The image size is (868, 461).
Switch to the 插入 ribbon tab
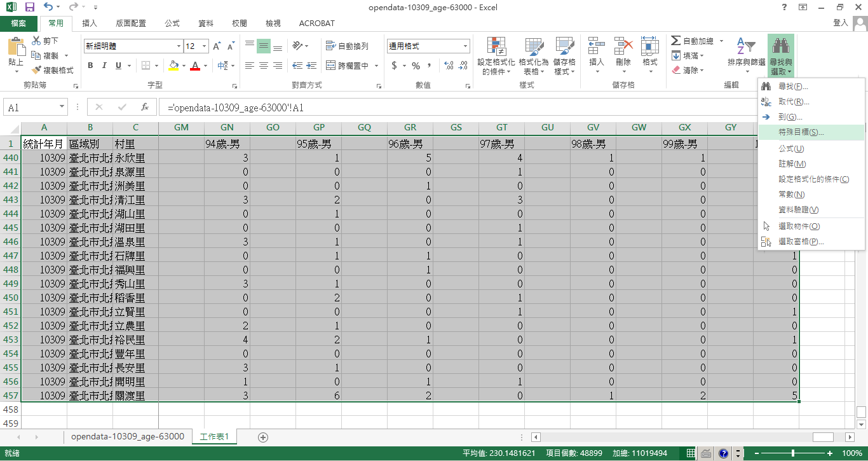90,24
